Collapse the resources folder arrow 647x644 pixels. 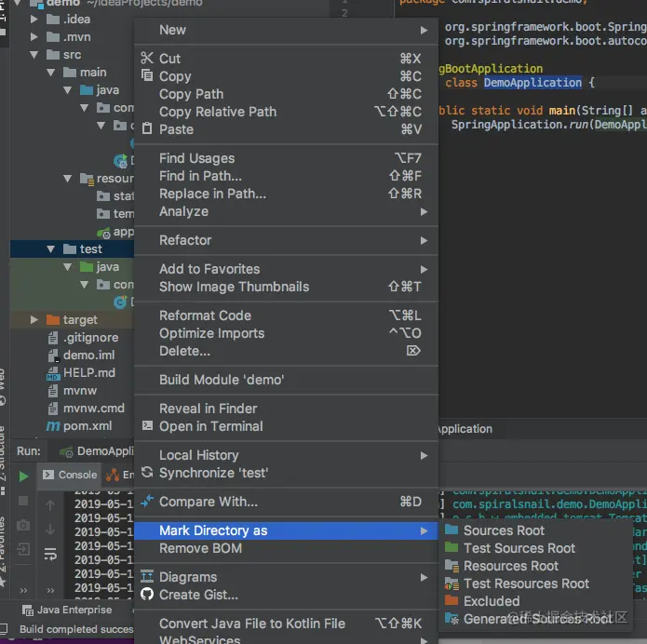tap(68, 179)
